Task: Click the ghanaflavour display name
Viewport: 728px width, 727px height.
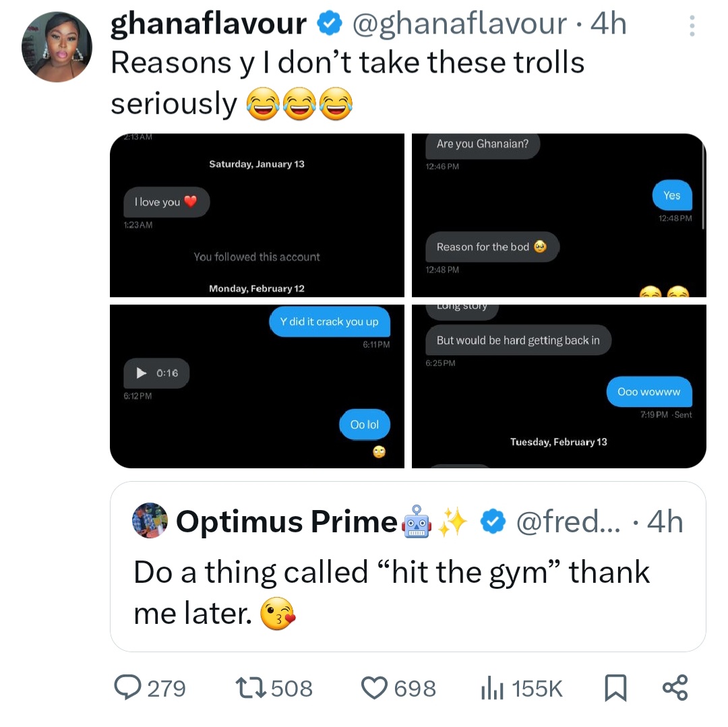Action: 208,24
